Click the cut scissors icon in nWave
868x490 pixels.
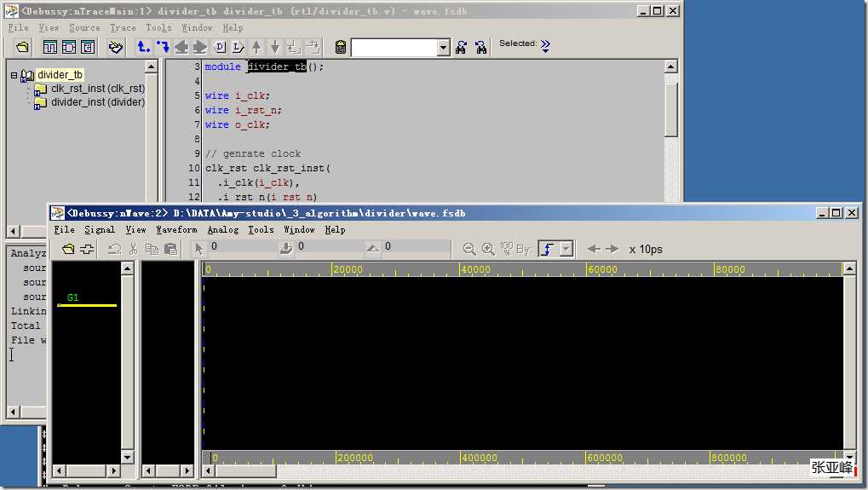[133, 249]
